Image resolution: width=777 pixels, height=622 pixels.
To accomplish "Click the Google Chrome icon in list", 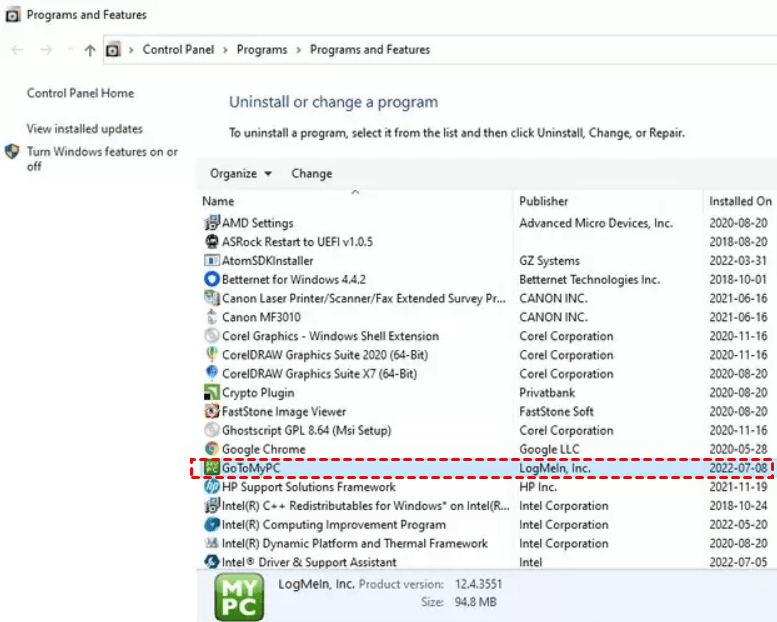I will point(212,449).
